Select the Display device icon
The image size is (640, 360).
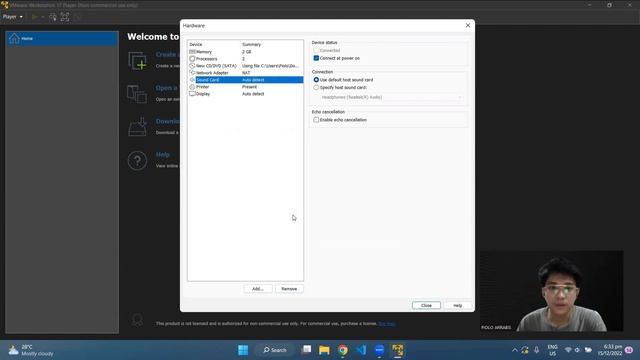point(192,93)
